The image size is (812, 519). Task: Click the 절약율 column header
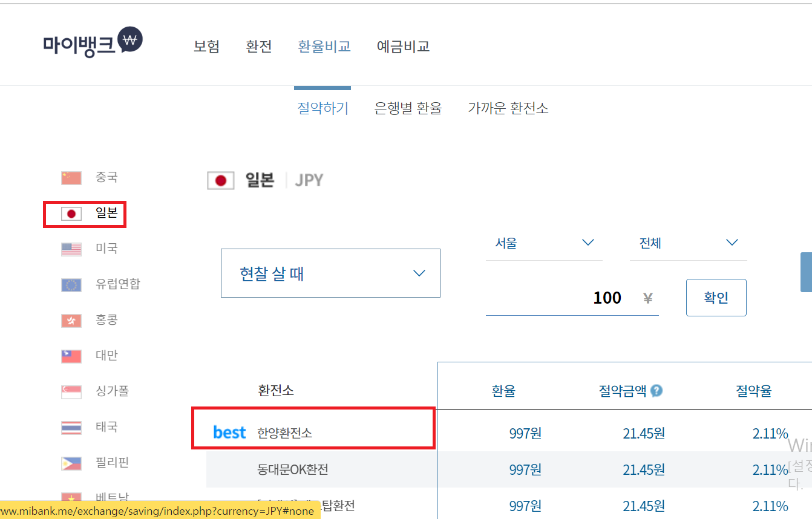pyautogui.click(x=754, y=391)
